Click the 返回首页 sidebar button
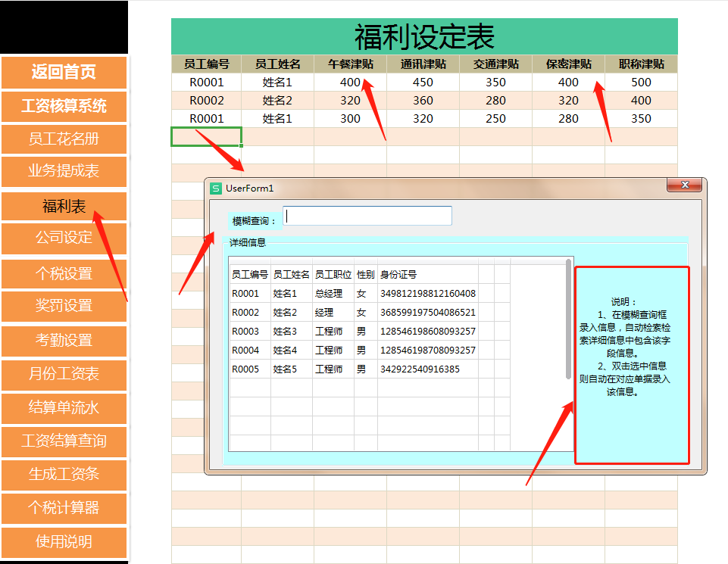 [64, 72]
